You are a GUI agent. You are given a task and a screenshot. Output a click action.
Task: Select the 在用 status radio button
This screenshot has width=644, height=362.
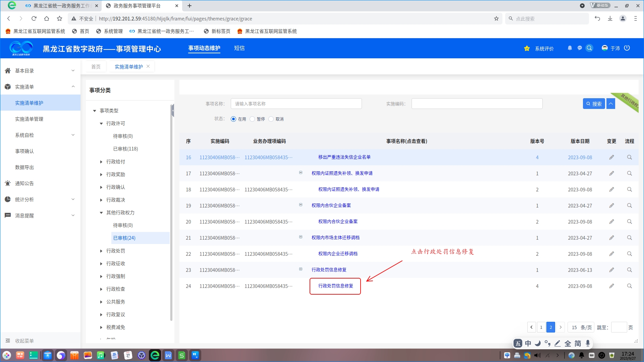[233, 119]
